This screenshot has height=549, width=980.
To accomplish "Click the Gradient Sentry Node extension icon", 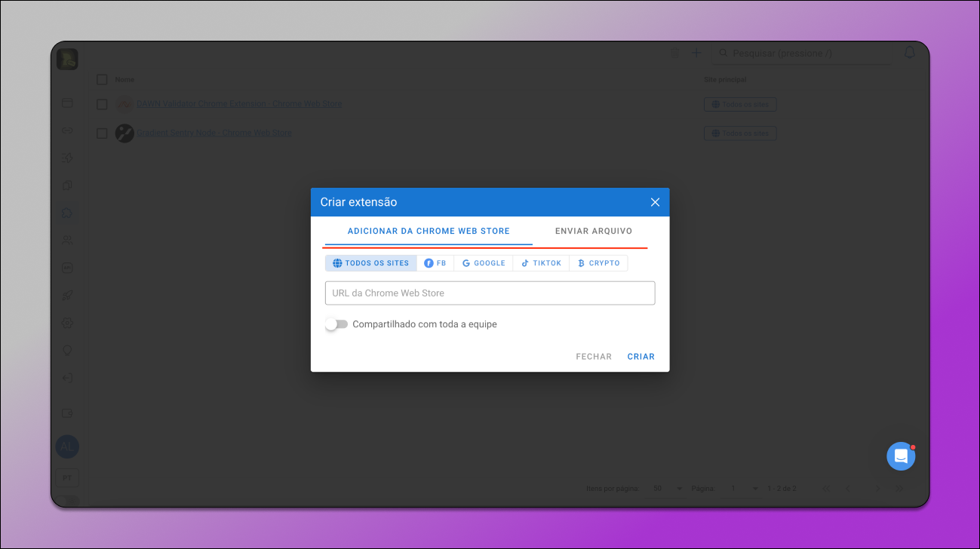I will [x=124, y=133].
